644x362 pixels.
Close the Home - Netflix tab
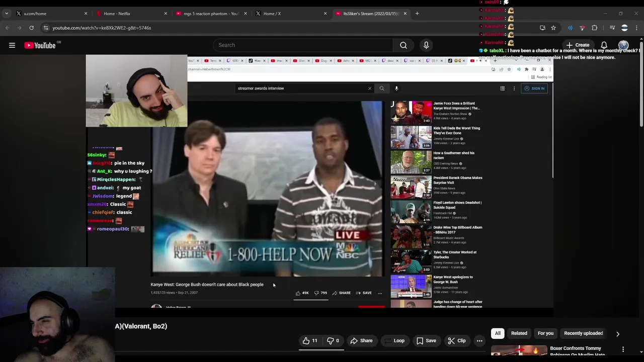point(166,14)
